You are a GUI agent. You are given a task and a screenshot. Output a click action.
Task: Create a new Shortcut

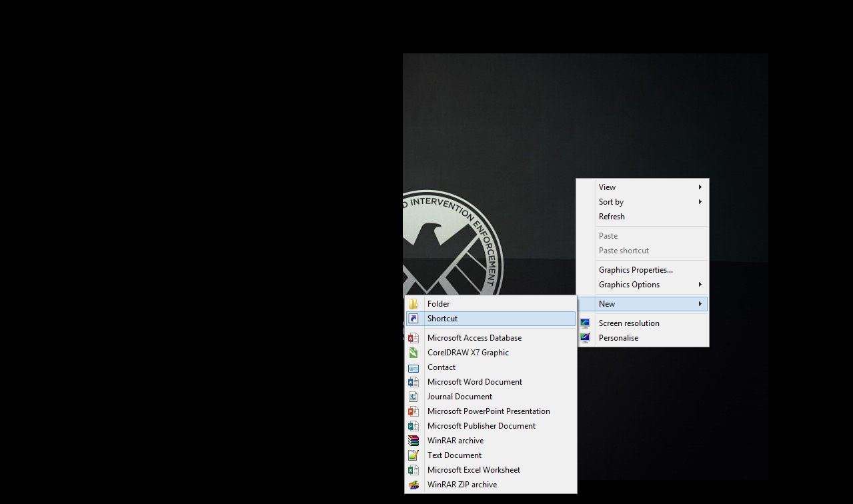click(491, 319)
